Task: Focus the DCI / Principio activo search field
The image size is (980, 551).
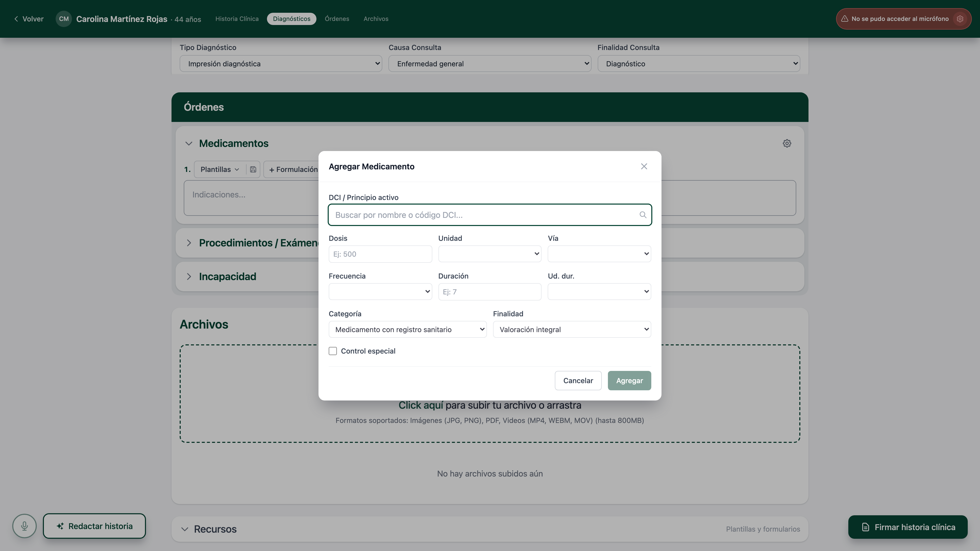Action: click(490, 215)
